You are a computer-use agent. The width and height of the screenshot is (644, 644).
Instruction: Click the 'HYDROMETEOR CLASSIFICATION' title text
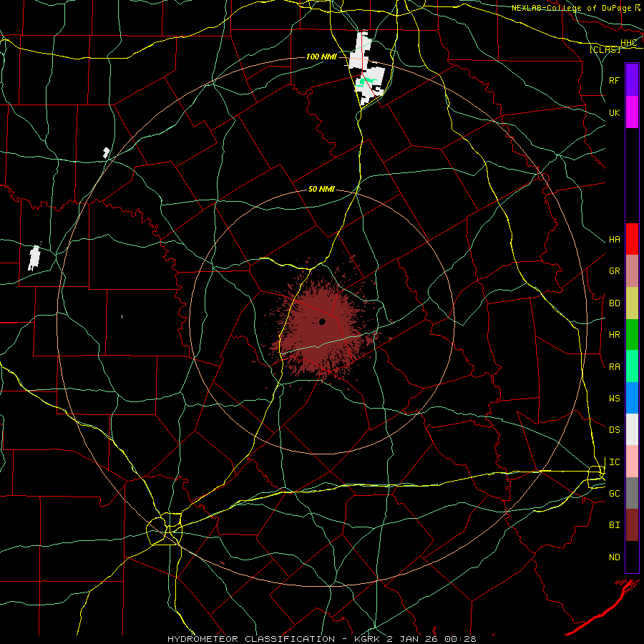coord(251,639)
